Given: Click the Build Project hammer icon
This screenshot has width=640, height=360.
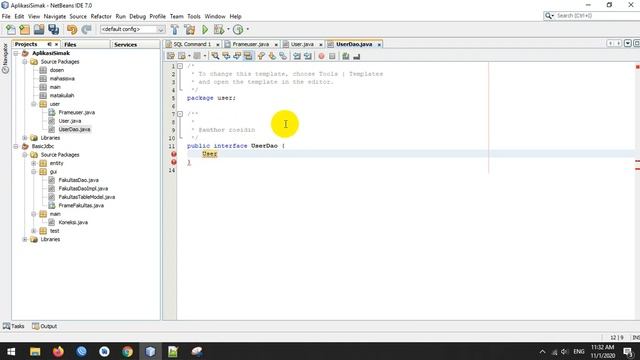Looking at the screenshot, I should pyautogui.click(x=175, y=29).
